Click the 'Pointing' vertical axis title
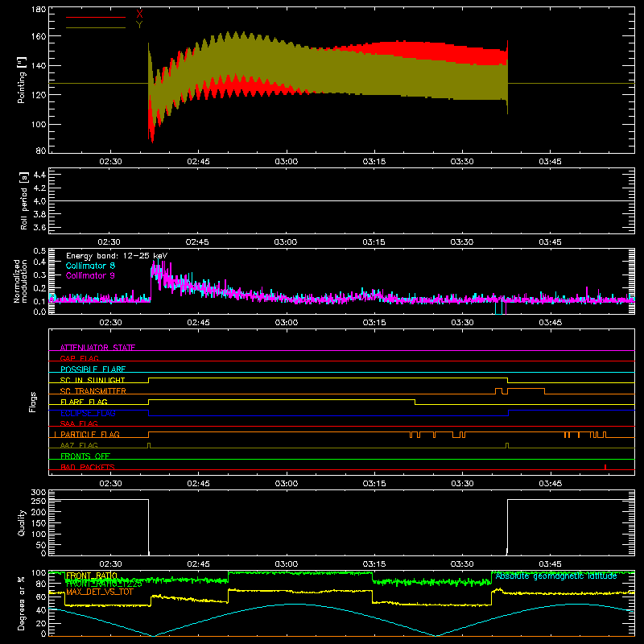 pyautogui.click(x=22, y=80)
